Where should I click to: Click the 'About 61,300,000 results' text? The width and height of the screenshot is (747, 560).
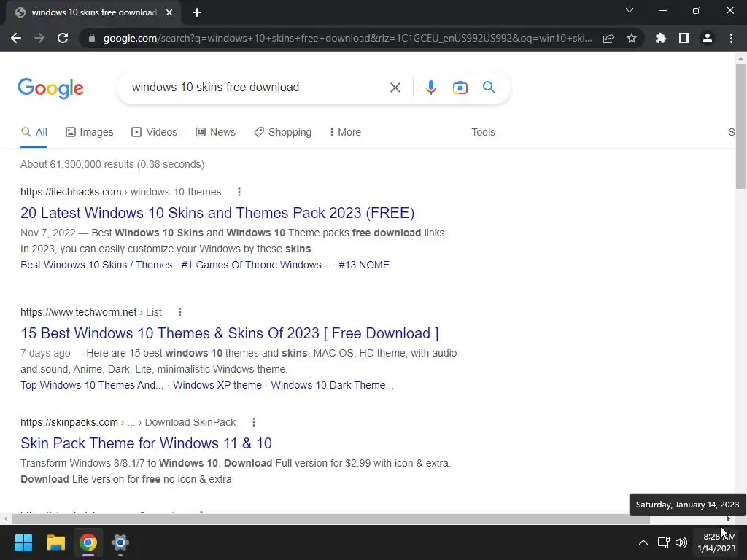pyautogui.click(x=112, y=164)
